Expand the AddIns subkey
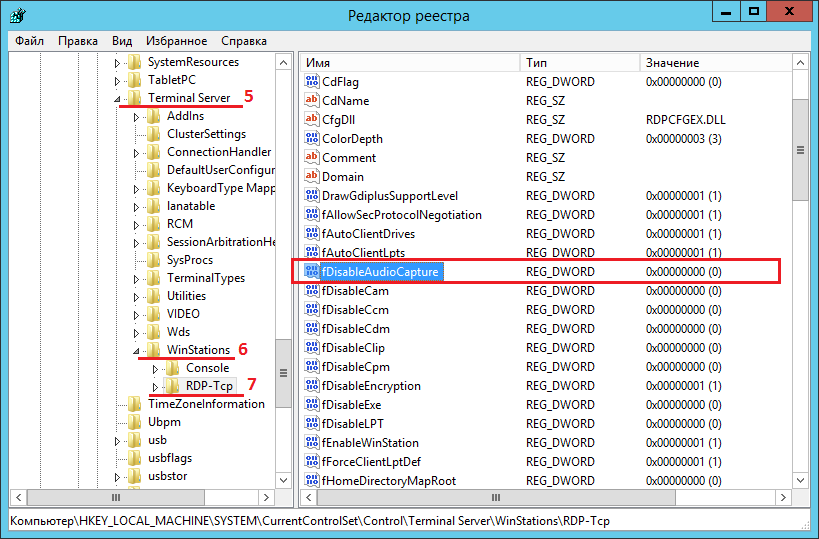Screen dimensions: 819x539 [x=137, y=117]
